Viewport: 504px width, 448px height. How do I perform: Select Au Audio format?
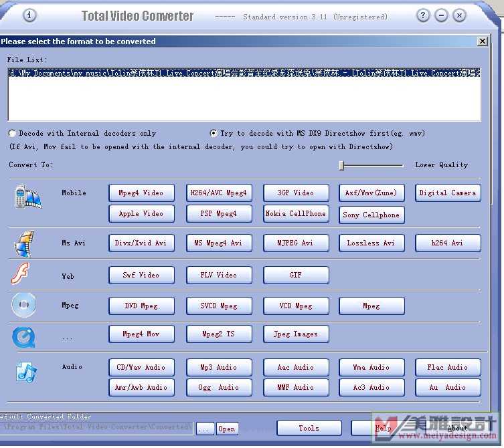click(x=448, y=387)
